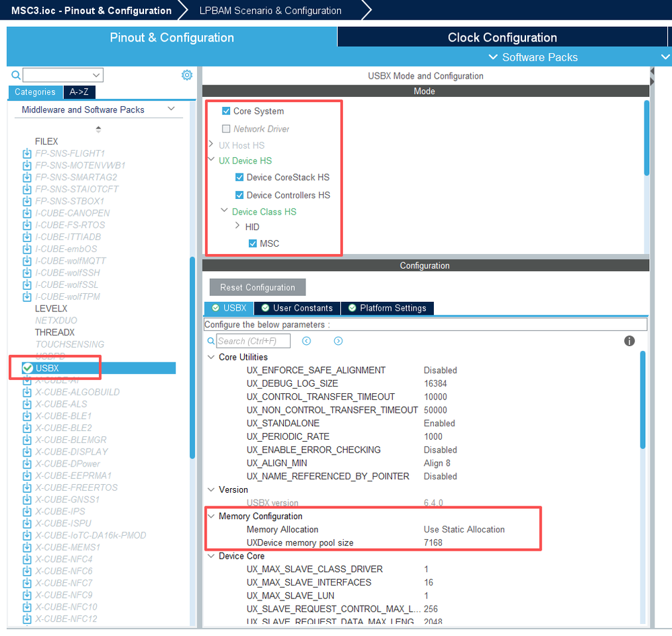Select LEVELX in the middleware list
The height and width of the screenshot is (636, 672).
[x=51, y=309]
